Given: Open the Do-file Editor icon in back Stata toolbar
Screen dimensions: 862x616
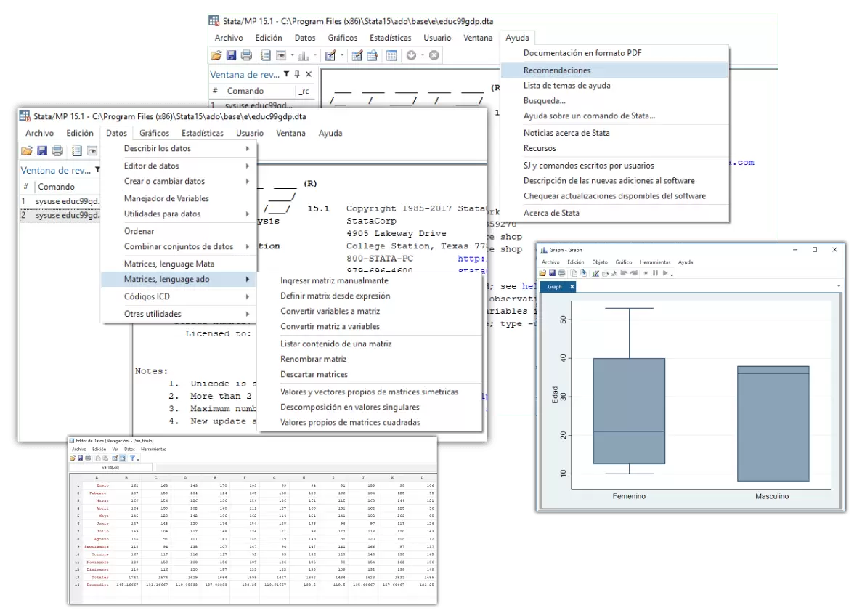Looking at the screenshot, I should click(330, 55).
